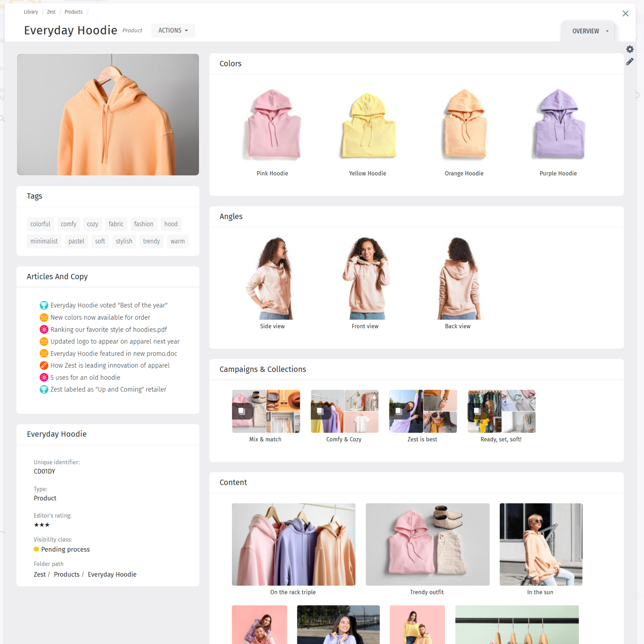Click trophy icon beside "Best of the year"
This screenshot has width=644, height=644.
point(44,305)
